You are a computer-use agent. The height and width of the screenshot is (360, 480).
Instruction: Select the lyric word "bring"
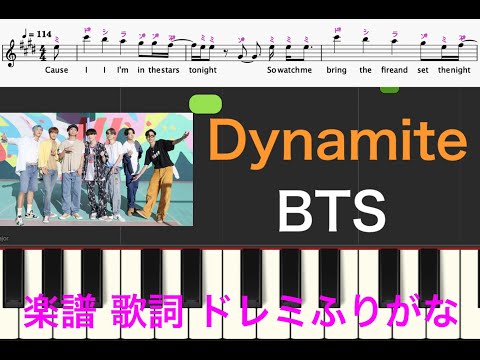pyautogui.click(x=336, y=70)
